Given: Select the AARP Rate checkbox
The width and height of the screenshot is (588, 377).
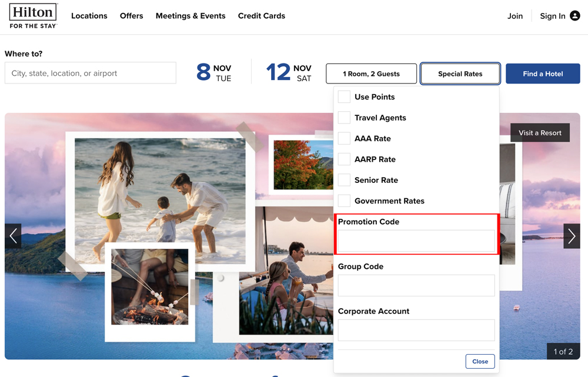Looking at the screenshot, I should pos(344,159).
